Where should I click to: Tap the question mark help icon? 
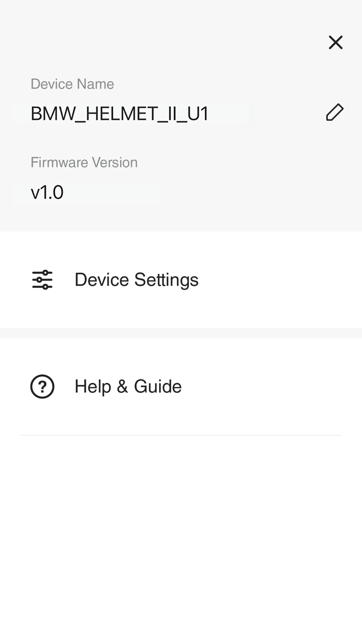[x=42, y=387]
